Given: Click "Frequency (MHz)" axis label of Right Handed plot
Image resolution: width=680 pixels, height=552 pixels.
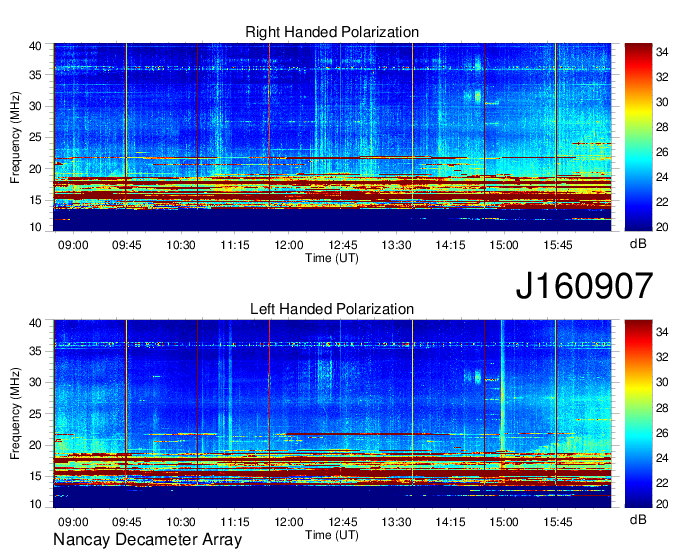Looking at the screenshot, I should [x=15, y=137].
